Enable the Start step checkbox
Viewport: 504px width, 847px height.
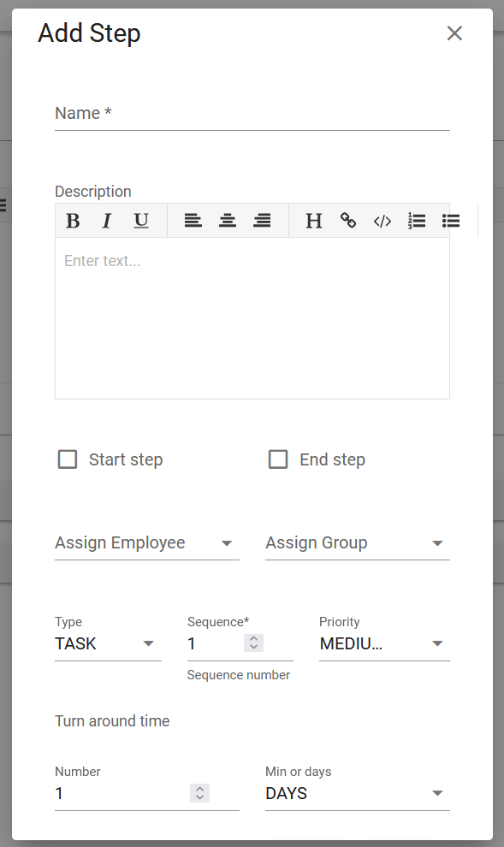67,459
